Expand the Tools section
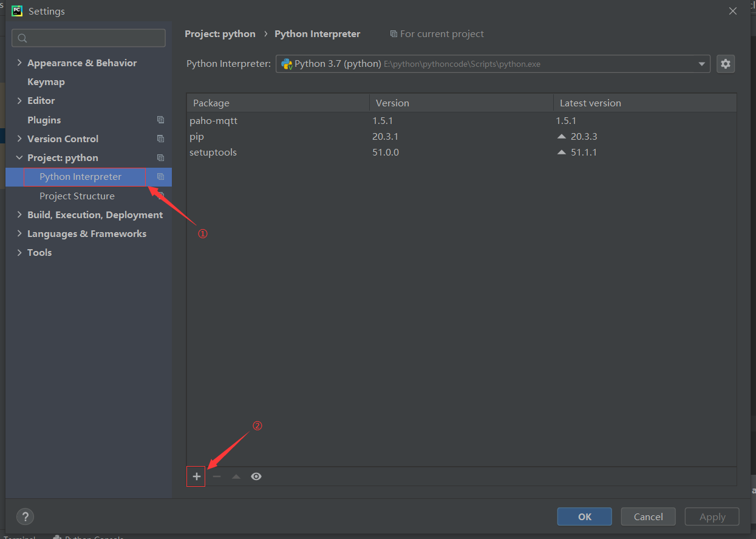Viewport: 756px width, 539px height. click(19, 252)
